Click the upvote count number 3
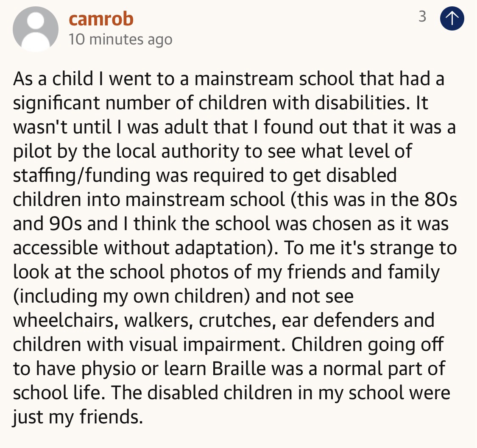Screen dimensions: 477x448 tap(422, 17)
